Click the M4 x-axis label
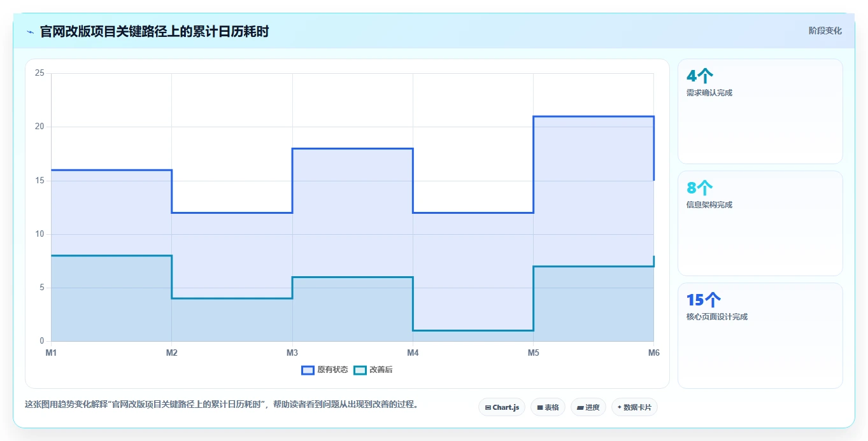This screenshot has height=441, width=868. tap(413, 353)
